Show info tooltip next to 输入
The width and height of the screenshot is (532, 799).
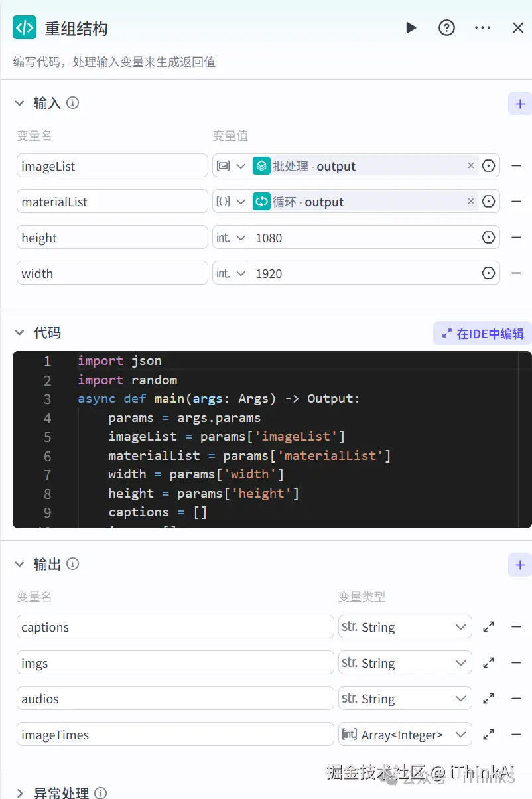pos(73,103)
